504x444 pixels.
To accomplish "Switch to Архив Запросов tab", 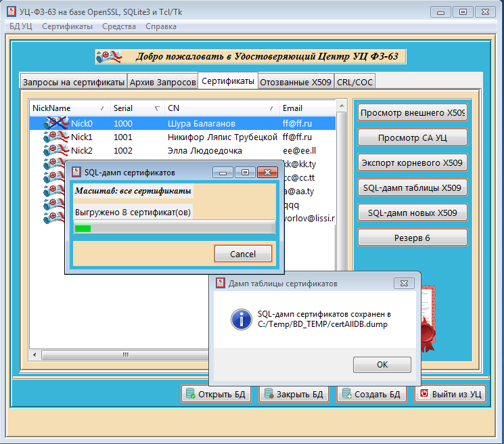I will tap(163, 82).
